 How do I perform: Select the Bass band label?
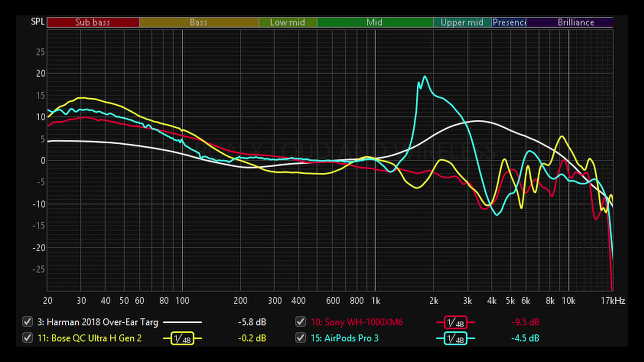199,22
